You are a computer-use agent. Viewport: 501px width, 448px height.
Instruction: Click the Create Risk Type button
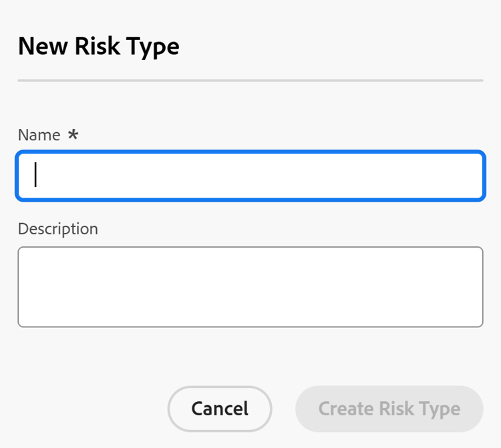point(389,409)
